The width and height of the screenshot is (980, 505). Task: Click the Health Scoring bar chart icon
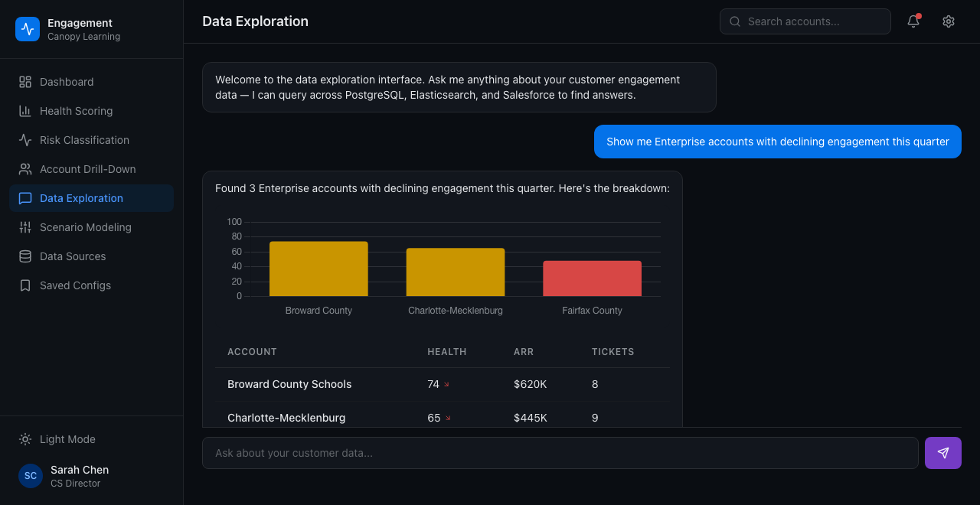coord(25,111)
